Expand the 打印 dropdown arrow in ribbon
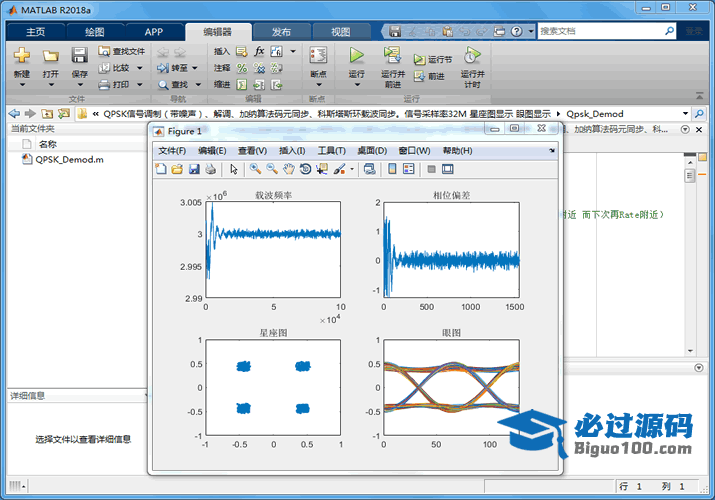Viewport: 715px width, 500px height. point(140,84)
